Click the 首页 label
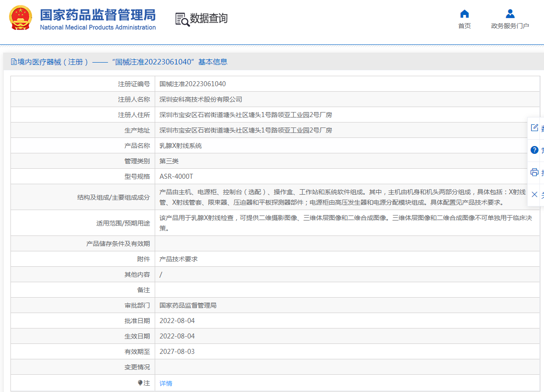This screenshot has height=392, width=544. (464, 26)
